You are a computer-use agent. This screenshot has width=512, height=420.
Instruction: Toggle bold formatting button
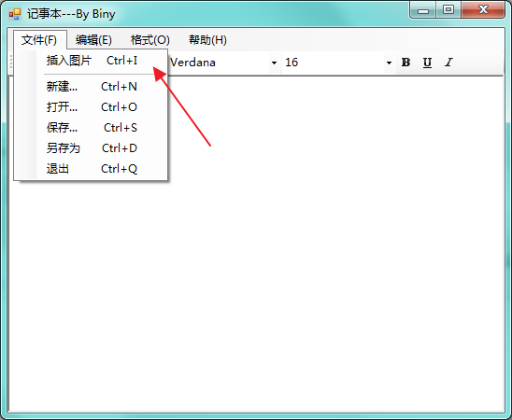pos(405,63)
